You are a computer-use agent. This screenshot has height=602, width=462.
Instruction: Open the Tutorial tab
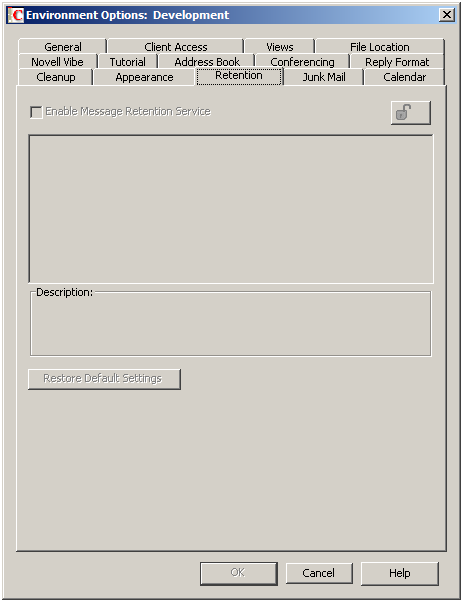pyautogui.click(x=128, y=62)
